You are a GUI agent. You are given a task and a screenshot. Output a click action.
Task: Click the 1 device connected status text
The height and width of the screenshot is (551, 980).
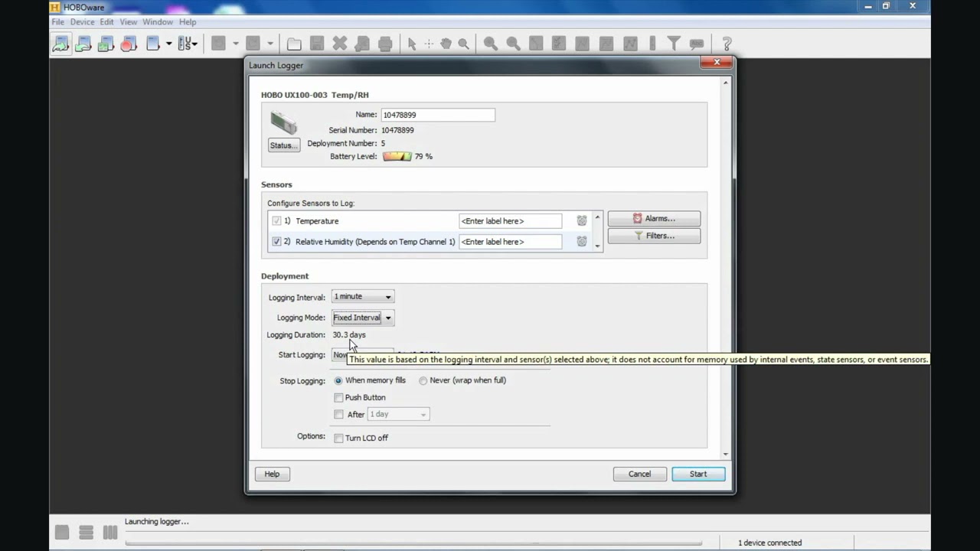769,543
